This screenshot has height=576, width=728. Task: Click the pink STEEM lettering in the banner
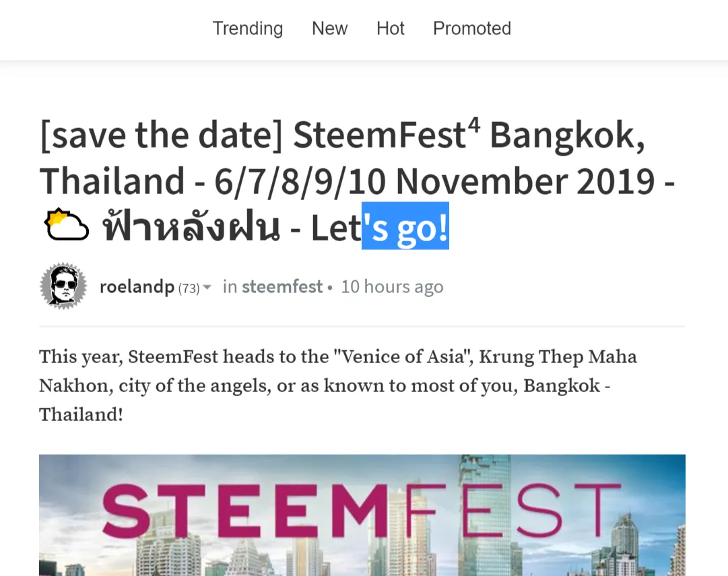pos(244,510)
